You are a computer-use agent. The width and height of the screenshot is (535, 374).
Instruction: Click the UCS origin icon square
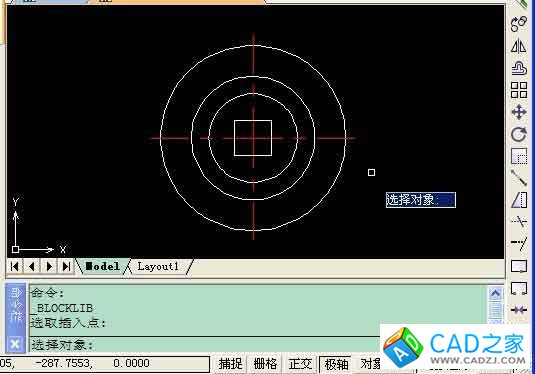(x=15, y=249)
